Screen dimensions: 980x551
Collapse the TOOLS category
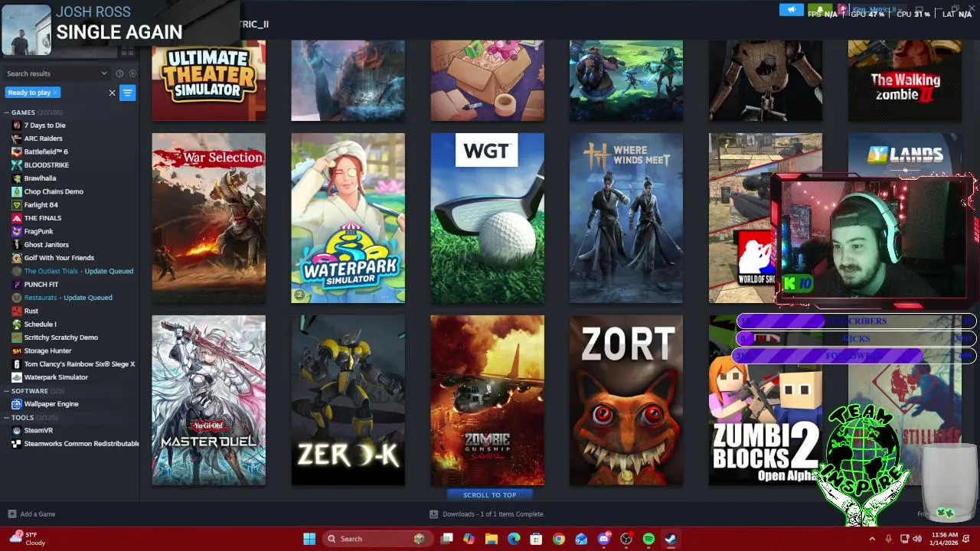[7, 418]
